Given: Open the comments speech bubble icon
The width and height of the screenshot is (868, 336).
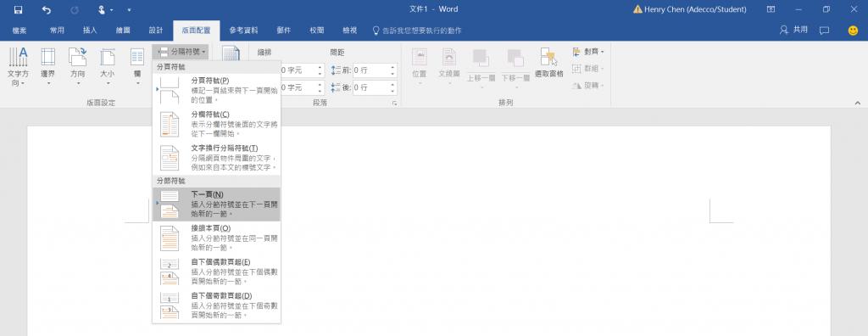Looking at the screenshot, I should 824,31.
